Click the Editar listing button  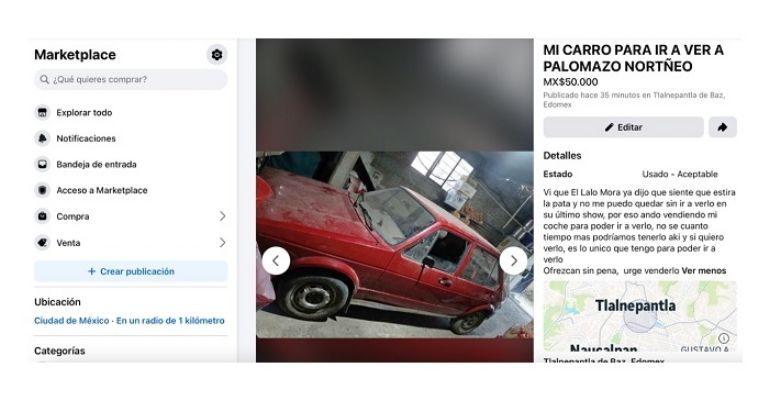pos(623,127)
